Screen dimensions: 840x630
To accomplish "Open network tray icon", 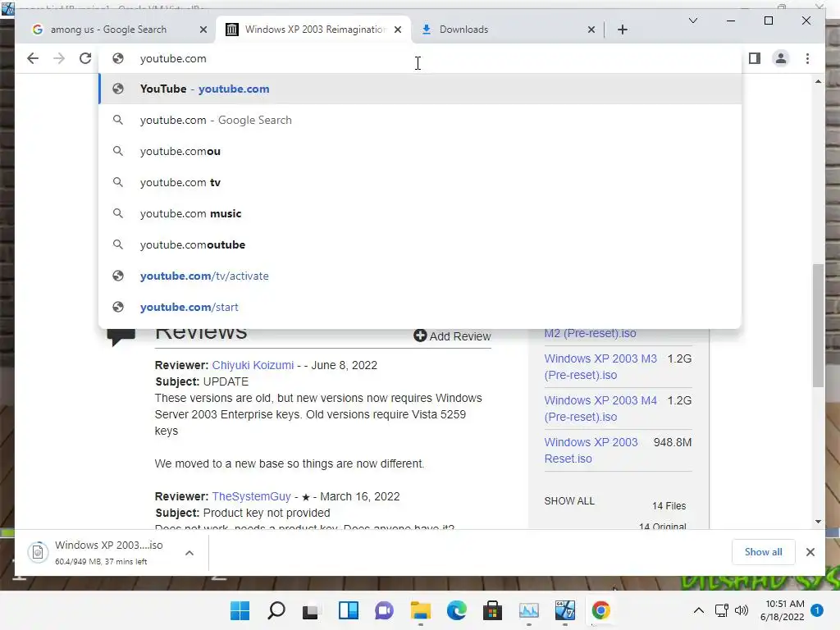I will point(722,610).
